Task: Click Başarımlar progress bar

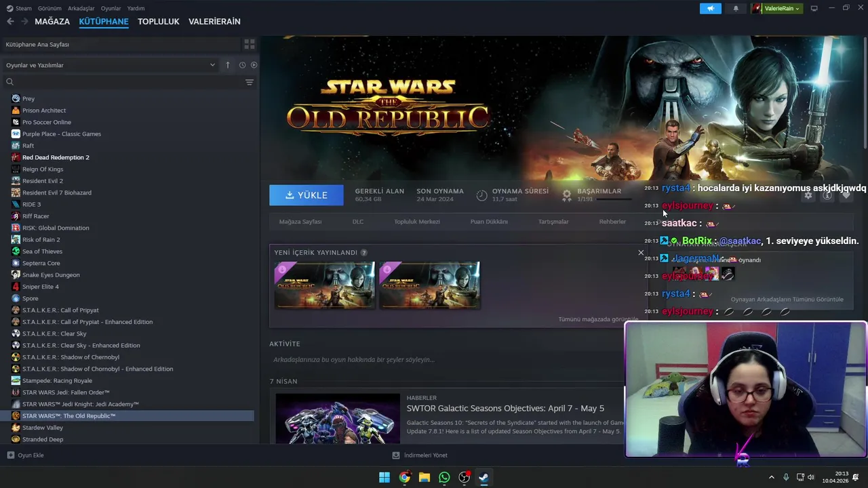Action: 615,199
